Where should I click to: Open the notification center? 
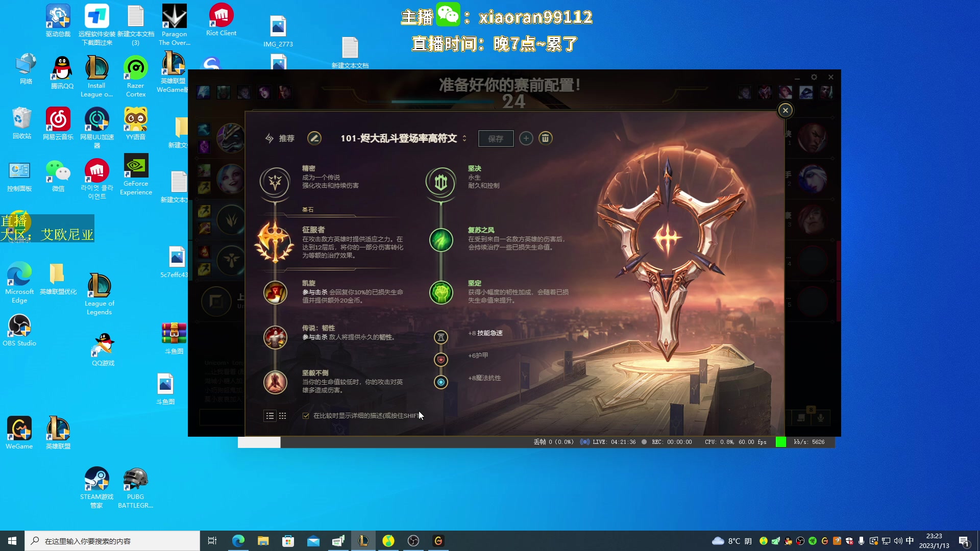click(964, 541)
